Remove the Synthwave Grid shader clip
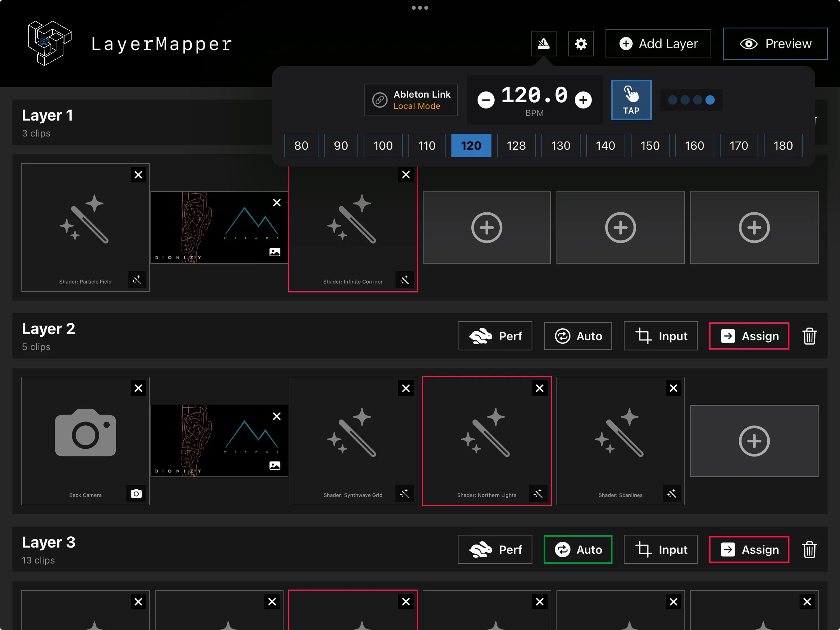The height and width of the screenshot is (630, 840). point(406,388)
